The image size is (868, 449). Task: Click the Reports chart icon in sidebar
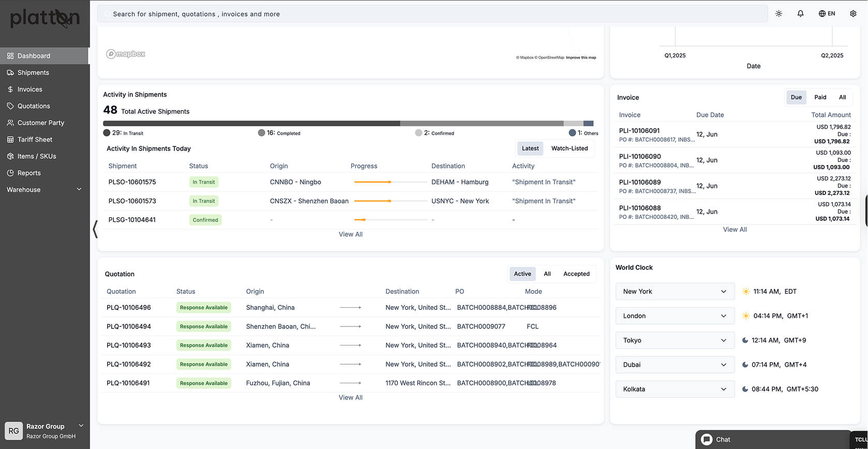pyautogui.click(x=10, y=173)
